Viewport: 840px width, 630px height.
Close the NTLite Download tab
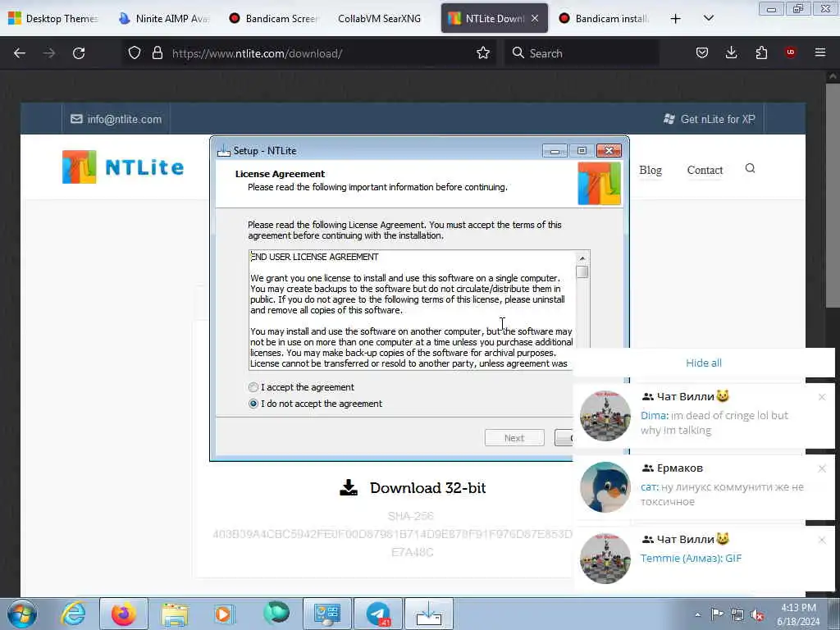tap(535, 18)
